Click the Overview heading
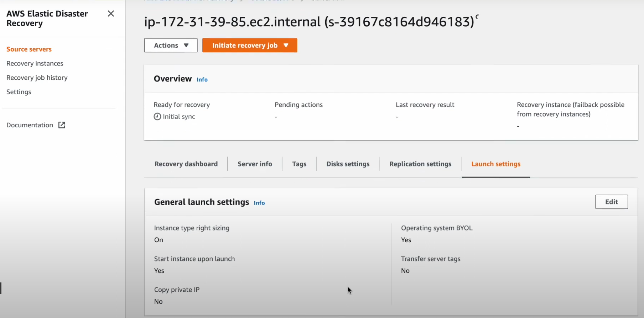This screenshot has height=318, width=644. coord(173,79)
